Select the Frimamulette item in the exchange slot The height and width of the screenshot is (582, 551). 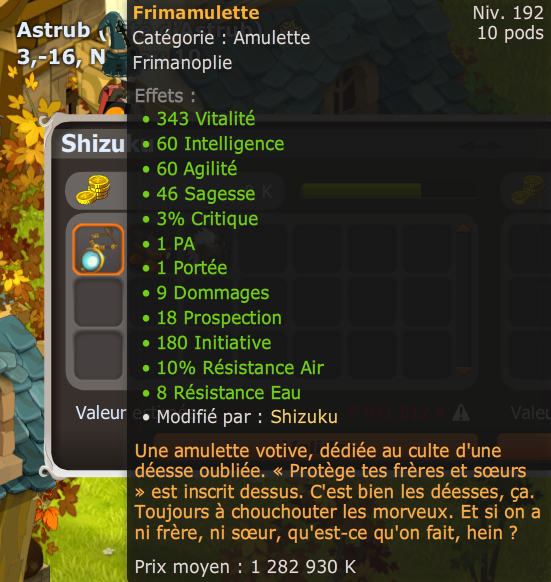coord(98,249)
